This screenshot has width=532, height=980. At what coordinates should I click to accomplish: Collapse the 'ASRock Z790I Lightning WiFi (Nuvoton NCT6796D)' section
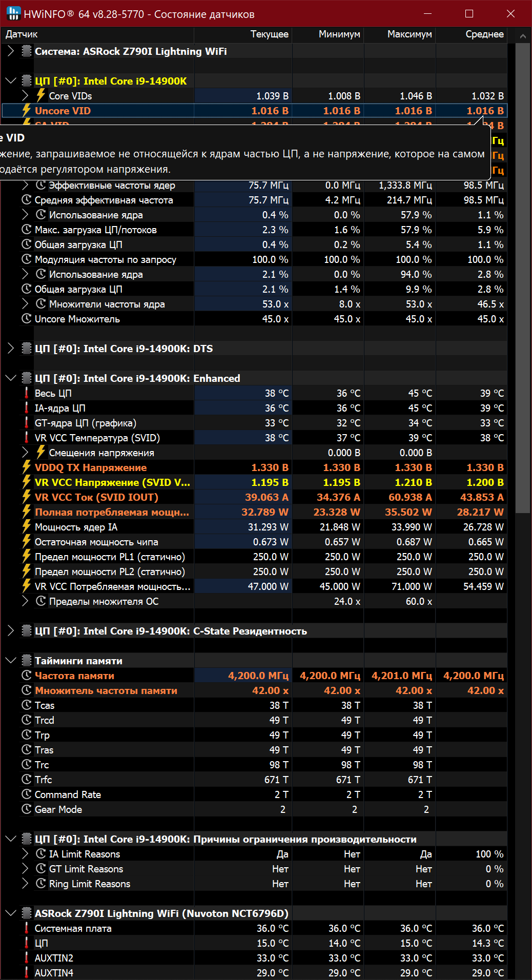(11, 913)
